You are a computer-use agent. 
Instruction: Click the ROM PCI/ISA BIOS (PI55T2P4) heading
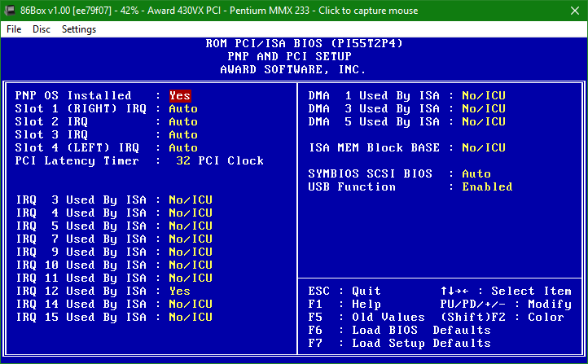pyautogui.click(x=304, y=43)
